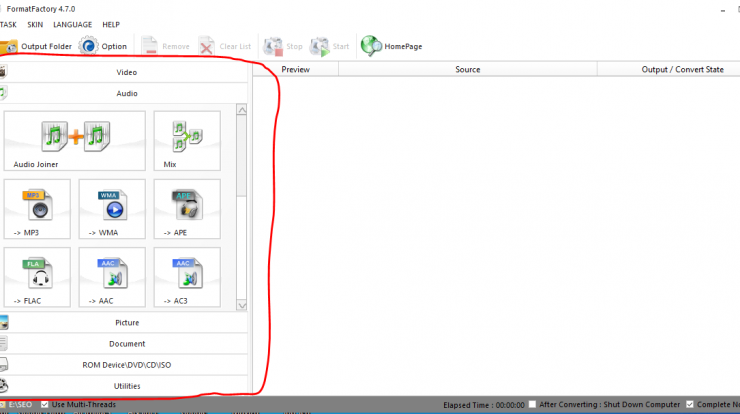Open the HomePage globe link
The image size is (740, 414).
point(392,46)
